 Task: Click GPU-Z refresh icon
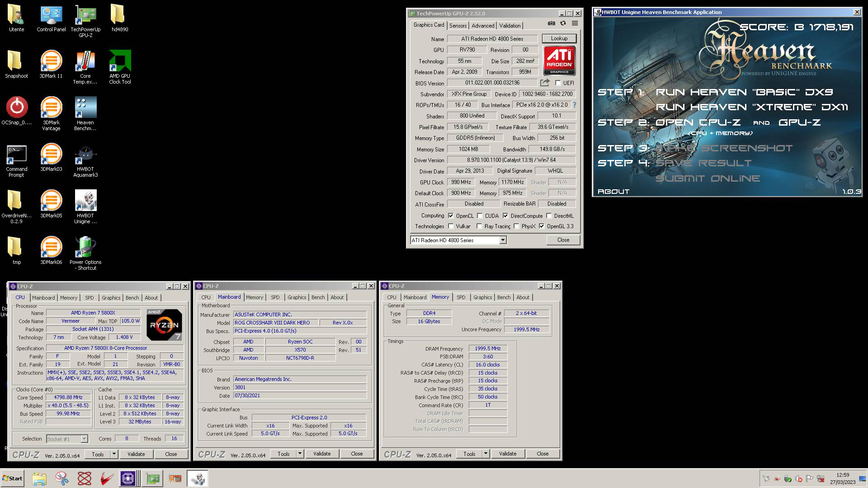(563, 23)
